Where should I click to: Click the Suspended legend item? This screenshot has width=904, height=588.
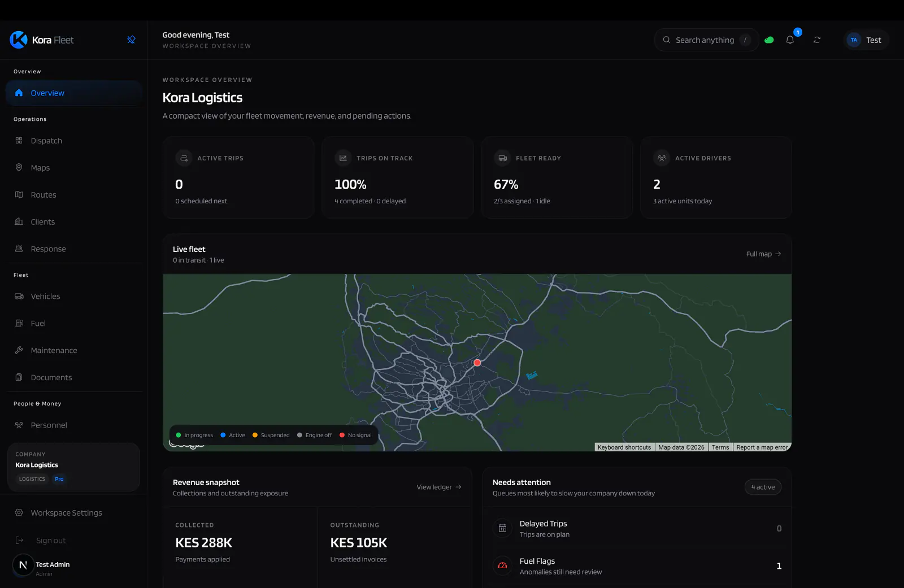(x=271, y=435)
